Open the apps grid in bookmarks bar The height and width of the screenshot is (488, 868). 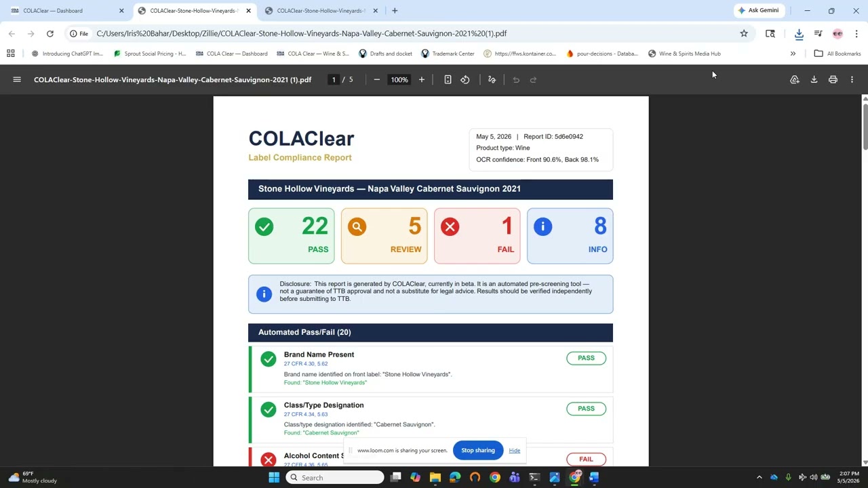pyautogui.click(x=10, y=54)
